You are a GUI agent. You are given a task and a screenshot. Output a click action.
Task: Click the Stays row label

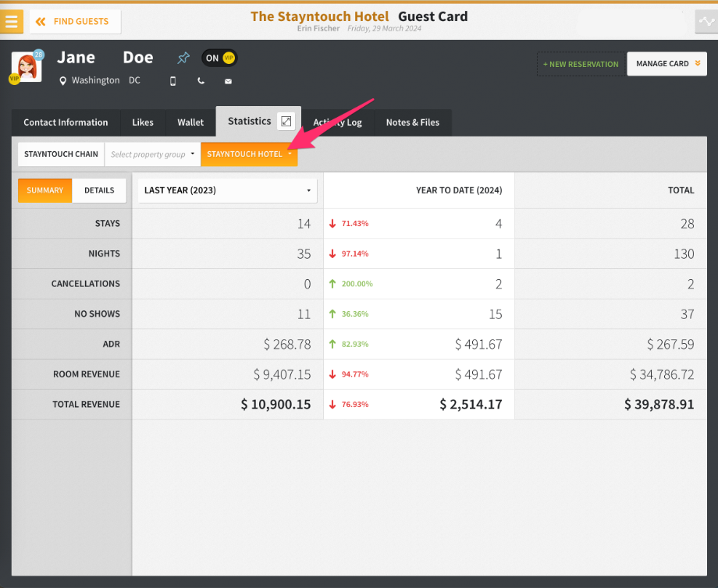pyautogui.click(x=108, y=223)
